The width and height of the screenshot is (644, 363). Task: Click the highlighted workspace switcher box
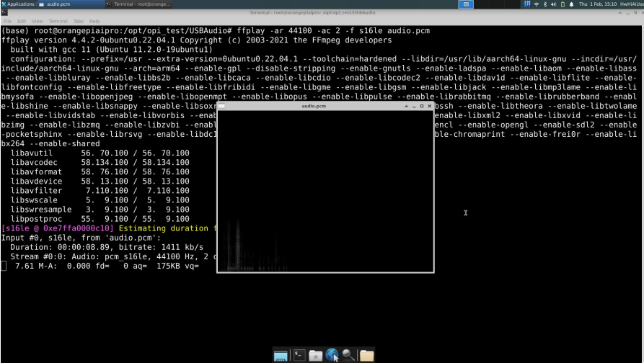[466, 4]
